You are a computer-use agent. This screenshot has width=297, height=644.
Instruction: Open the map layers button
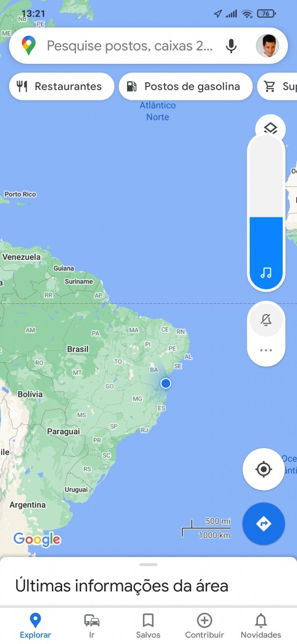pyautogui.click(x=270, y=128)
